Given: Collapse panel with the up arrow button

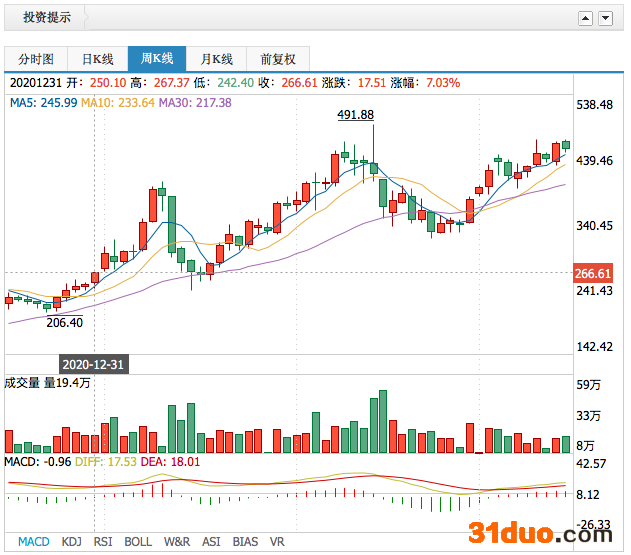Looking at the screenshot, I should 586,18.
